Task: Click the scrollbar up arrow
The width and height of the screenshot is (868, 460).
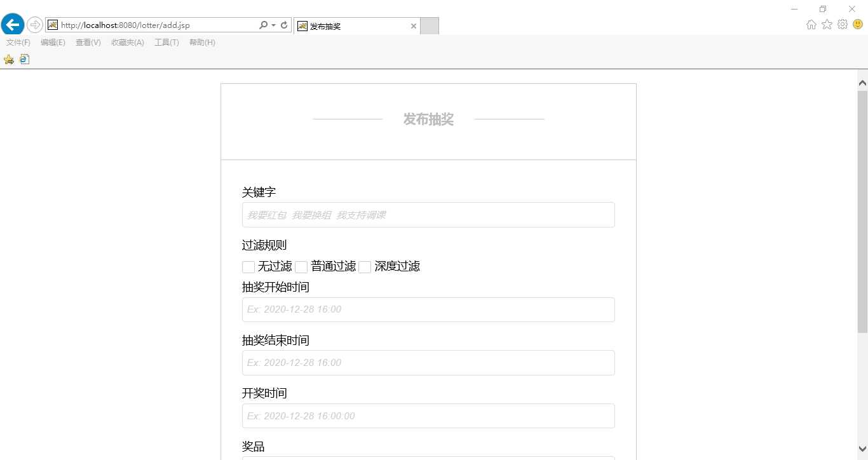Action: 862,83
